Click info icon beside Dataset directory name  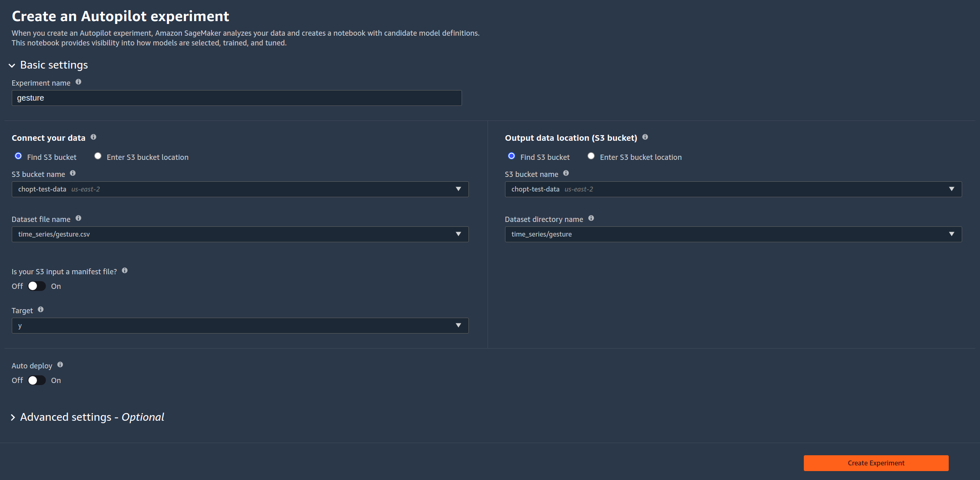pos(591,218)
